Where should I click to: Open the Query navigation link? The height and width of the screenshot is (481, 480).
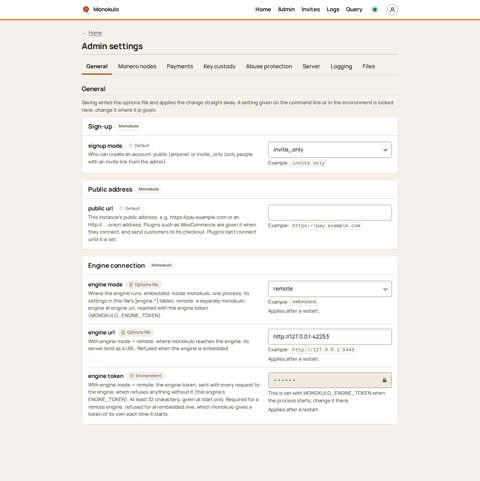coord(354,9)
